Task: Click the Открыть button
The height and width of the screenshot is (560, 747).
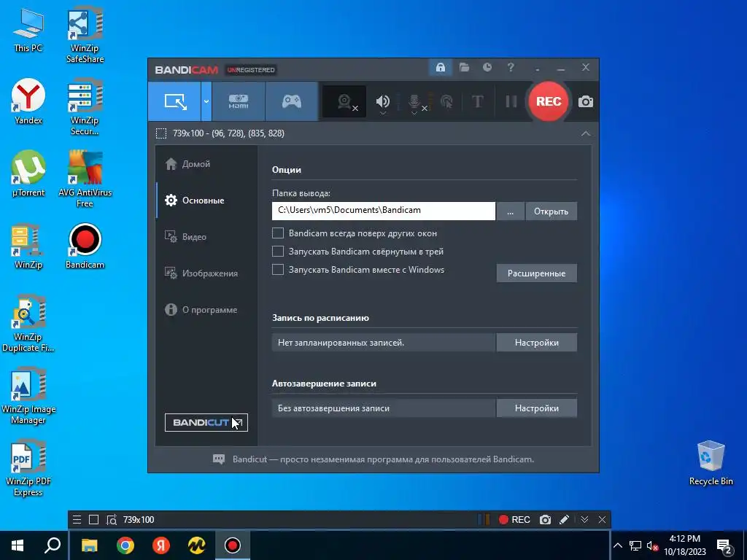Action: tap(551, 211)
